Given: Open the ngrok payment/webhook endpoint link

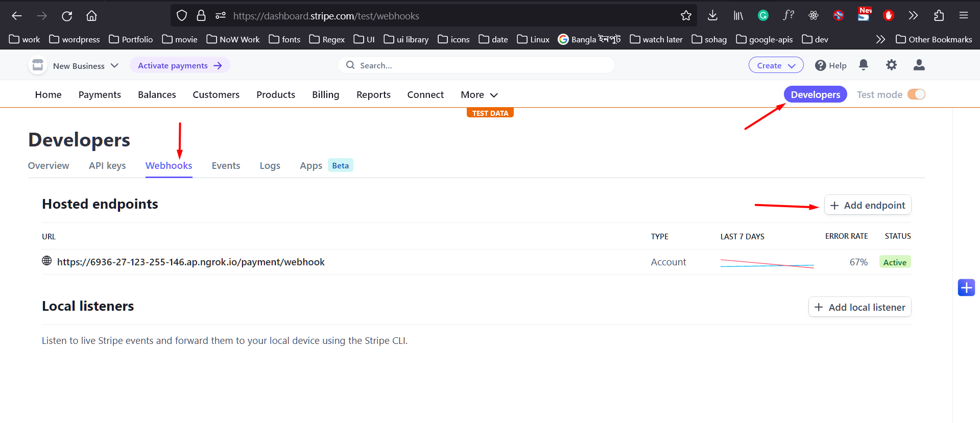Looking at the screenshot, I should 190,262.
